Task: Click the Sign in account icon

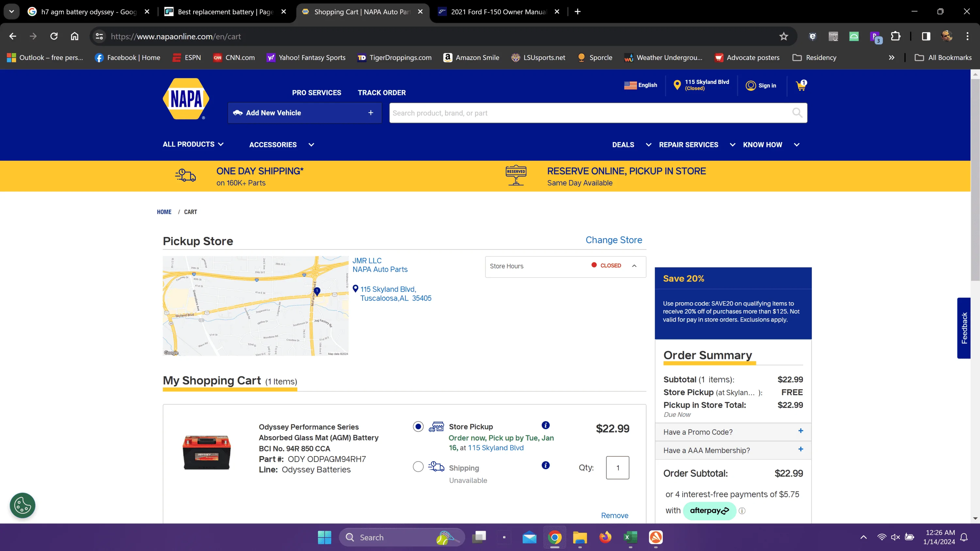Action: (751, 86)
